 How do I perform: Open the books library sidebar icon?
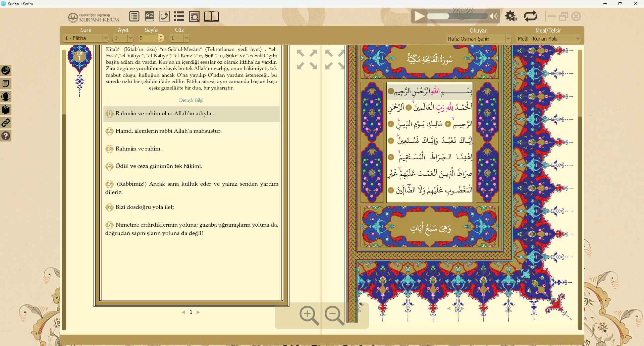6,110
